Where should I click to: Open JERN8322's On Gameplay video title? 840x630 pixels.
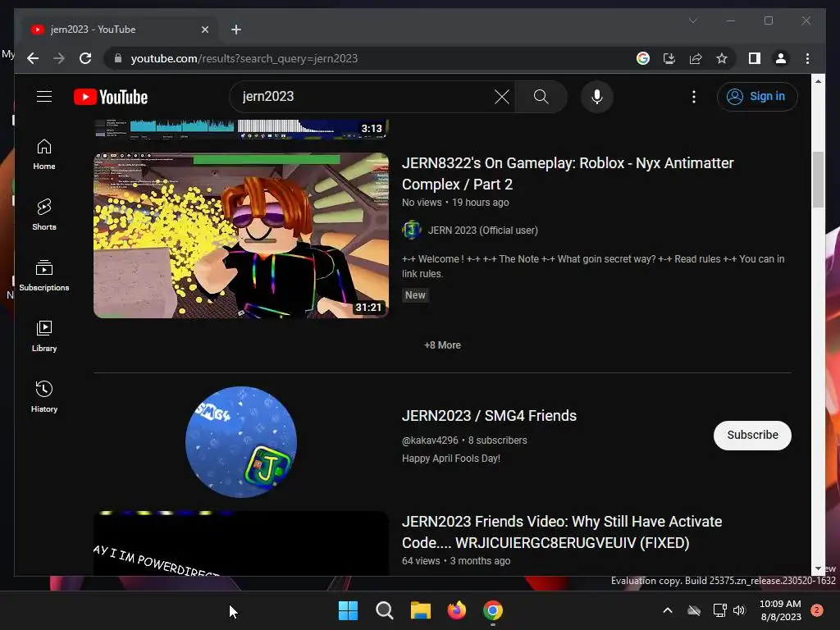point(568,174)
